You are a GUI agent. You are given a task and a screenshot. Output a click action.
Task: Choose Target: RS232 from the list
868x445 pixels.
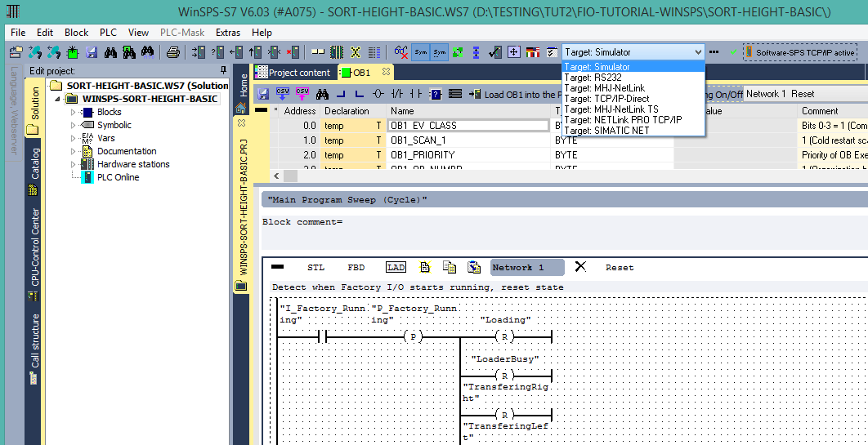click(633, 78)
